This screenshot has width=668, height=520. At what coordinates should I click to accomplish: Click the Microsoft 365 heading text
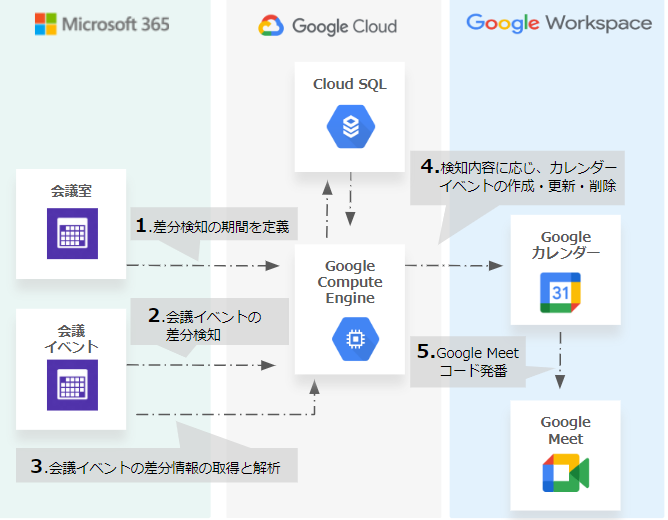pyautogui.click(x=115, y=24)
